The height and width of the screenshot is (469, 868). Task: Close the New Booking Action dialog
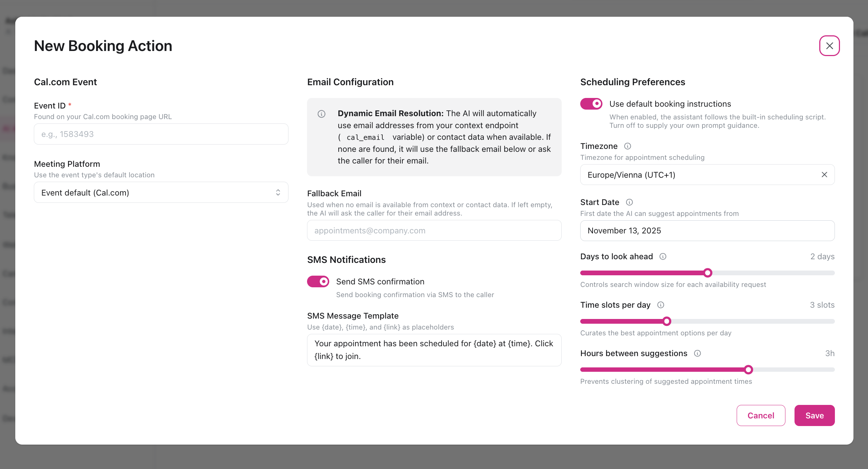coord(829,46)
